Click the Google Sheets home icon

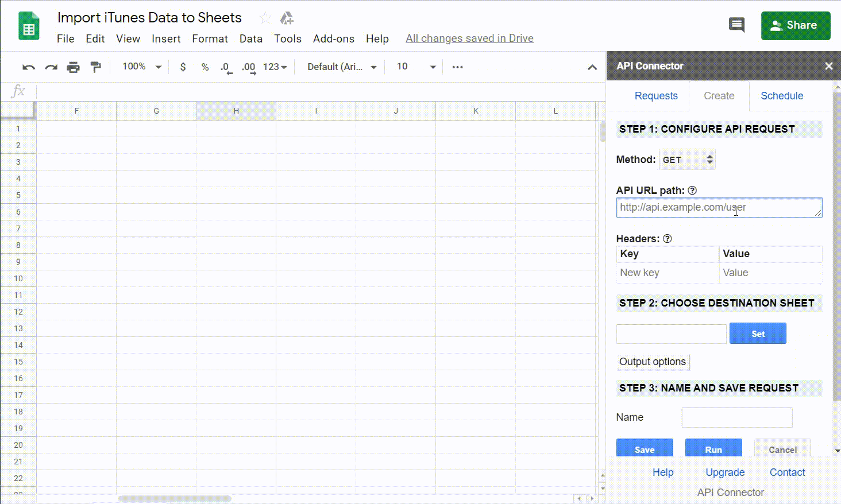point(29,25)
